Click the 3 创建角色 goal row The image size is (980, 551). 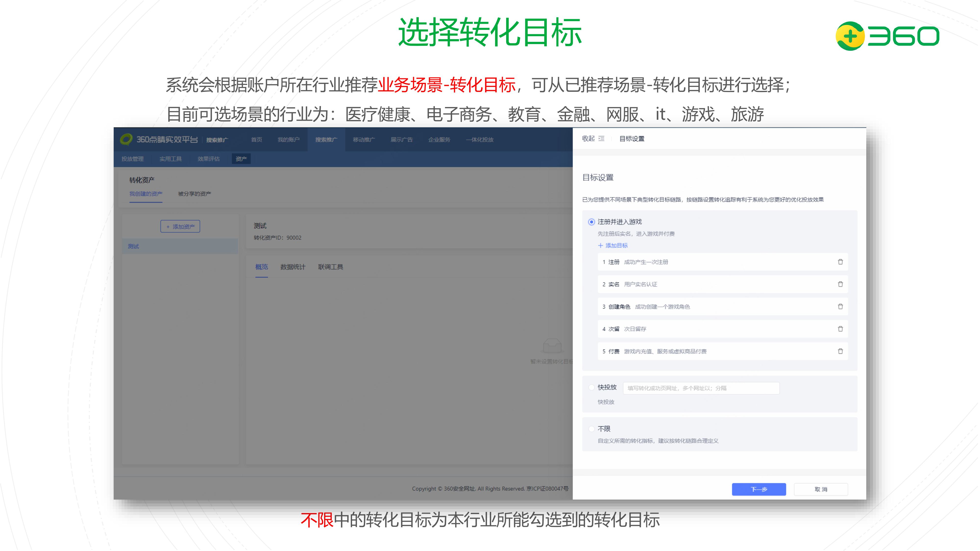tap(723, 307)
